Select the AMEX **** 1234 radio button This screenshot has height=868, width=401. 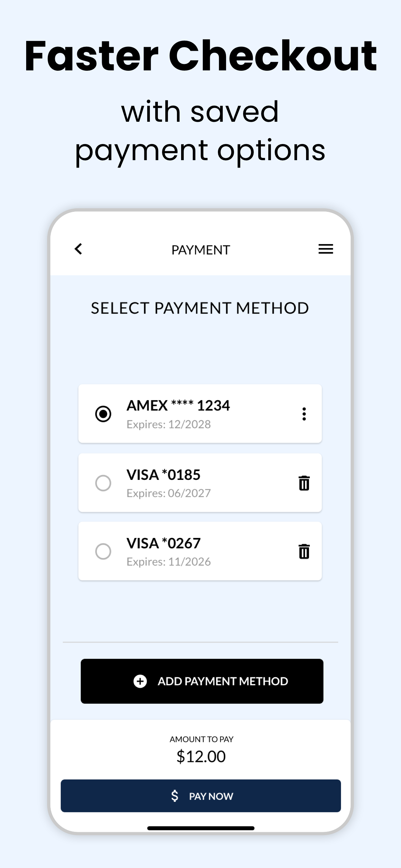103,414
